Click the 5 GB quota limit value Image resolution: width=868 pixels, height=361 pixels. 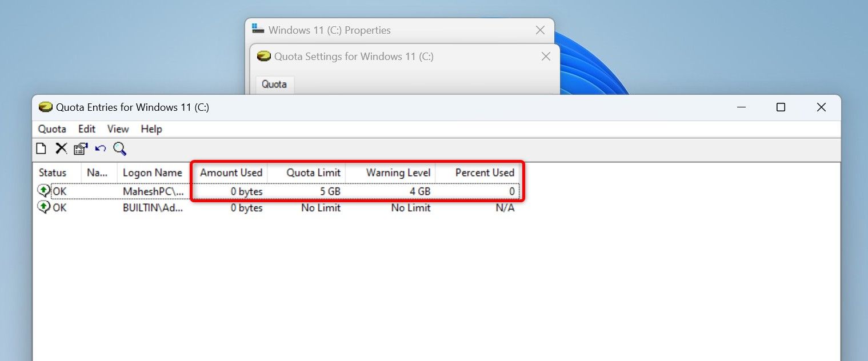point(330,191)
